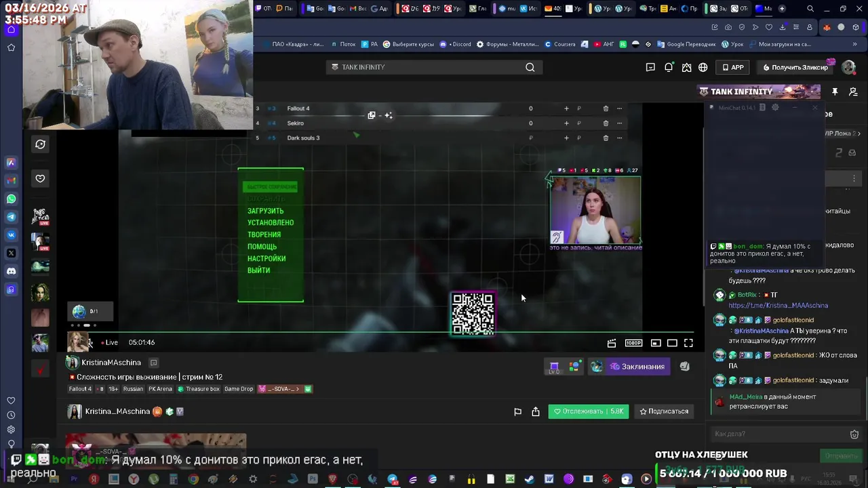Select the PK Arena tag

click(160, 389)
